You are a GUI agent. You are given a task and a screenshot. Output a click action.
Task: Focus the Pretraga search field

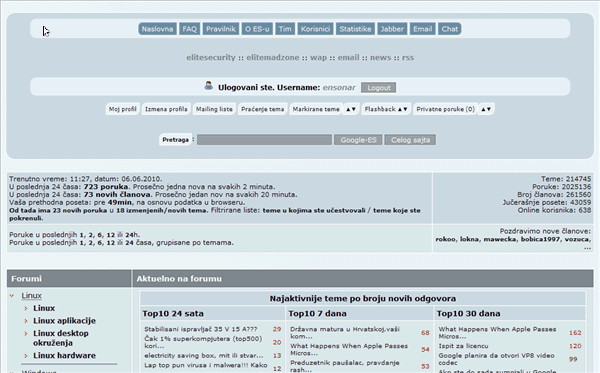pos(264,140)
